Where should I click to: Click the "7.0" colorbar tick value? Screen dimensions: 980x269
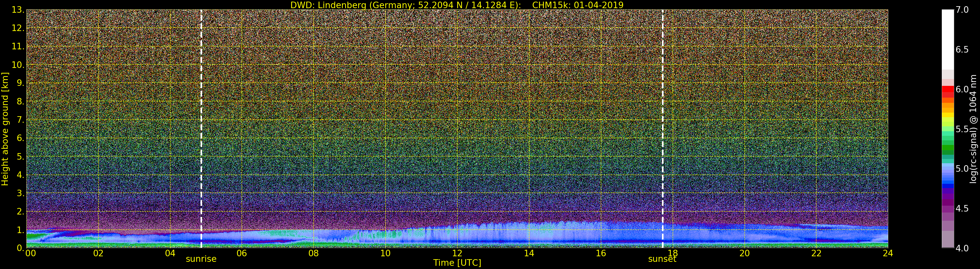point(962,10)
